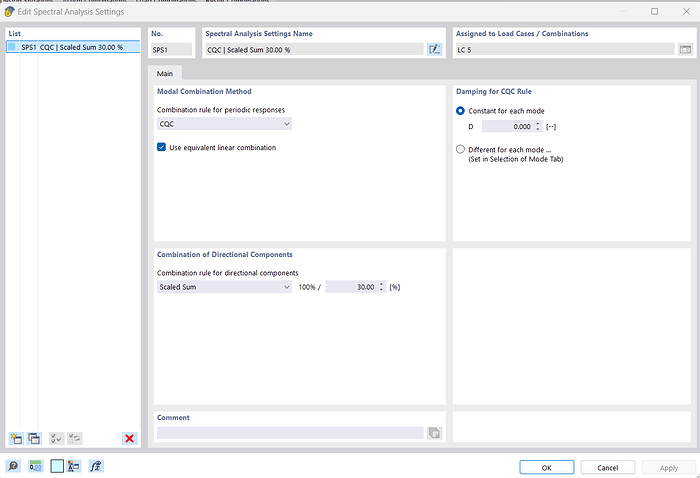Click the edit name icon
Viewport: 700px width, 478px height.
coord(435,49)
